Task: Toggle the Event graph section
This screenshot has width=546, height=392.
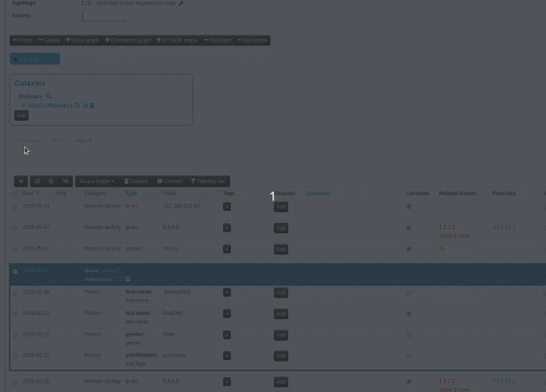Action: coord(82,40)
